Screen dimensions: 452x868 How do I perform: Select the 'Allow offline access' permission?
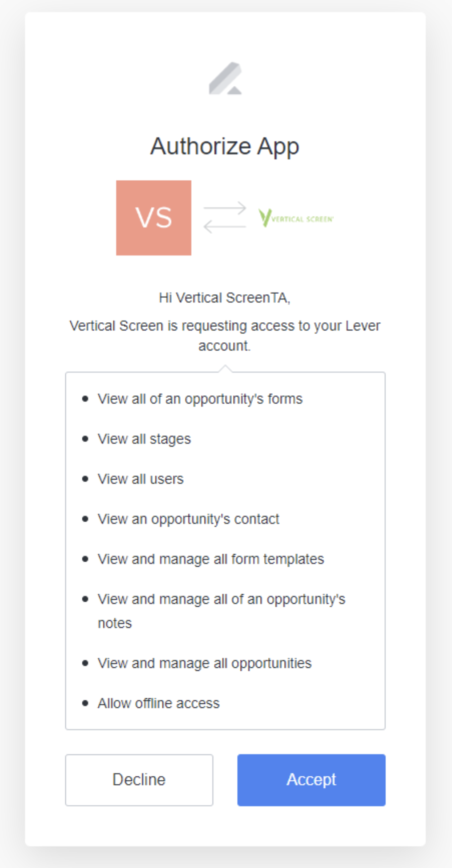click(159, 703)
